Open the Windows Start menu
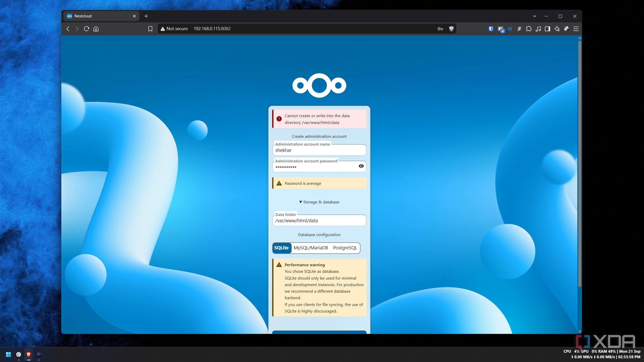Image resolution: width=644 pixels, height=362 pixels. coord(8,354)
